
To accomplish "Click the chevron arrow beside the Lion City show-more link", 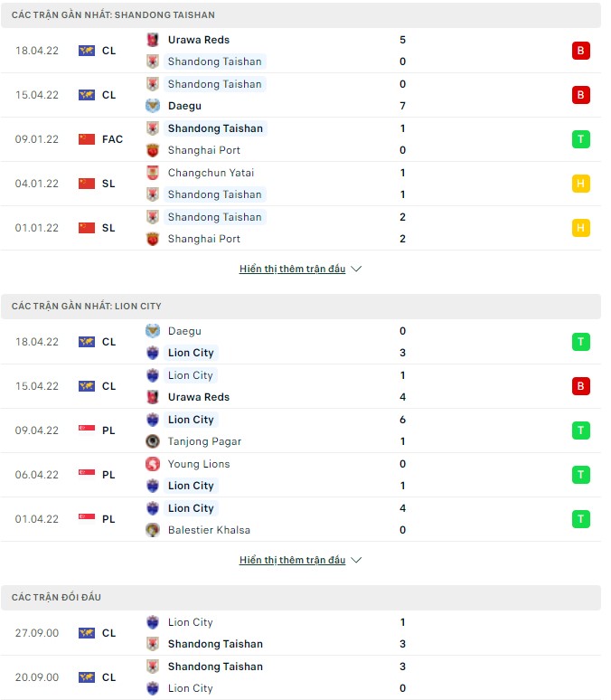I will (x=356, y=560).
